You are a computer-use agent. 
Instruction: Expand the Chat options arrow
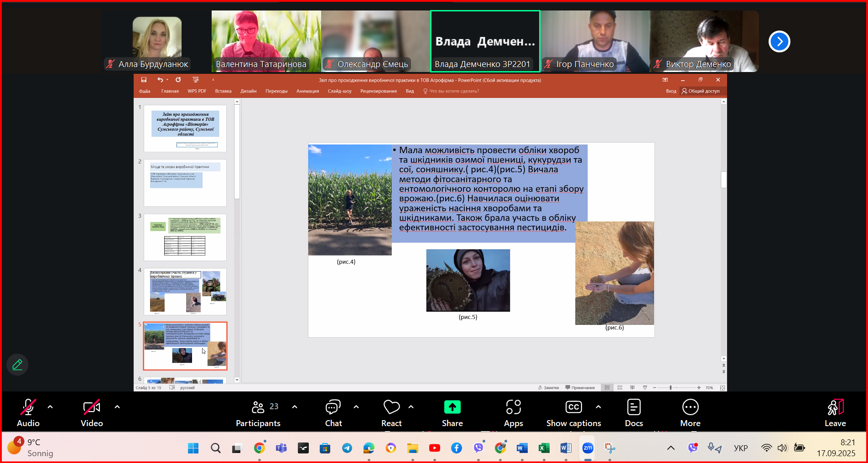(x=356, y=407)
